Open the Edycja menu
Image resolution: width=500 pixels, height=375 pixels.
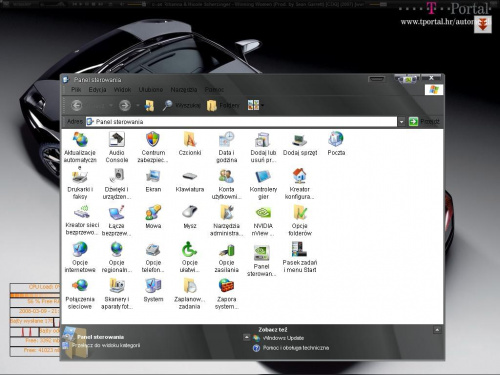coord(97,90)
